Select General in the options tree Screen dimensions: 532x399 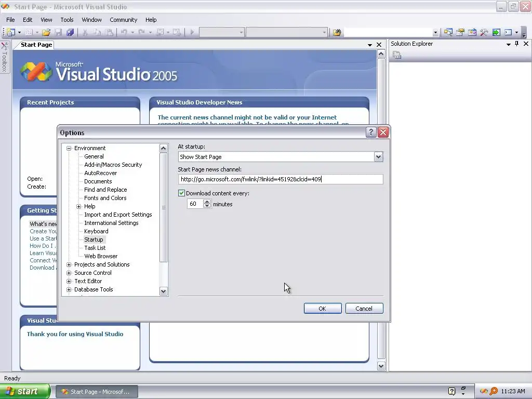click(94, 156)
